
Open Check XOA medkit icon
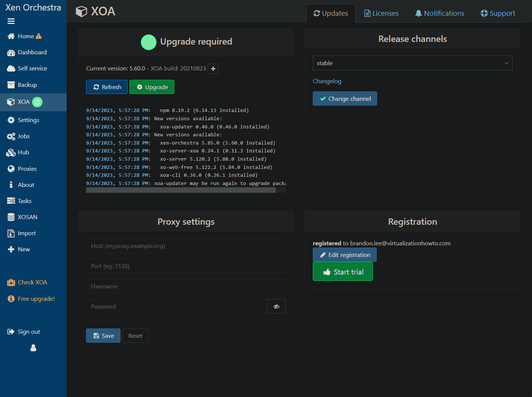(11, 282)
